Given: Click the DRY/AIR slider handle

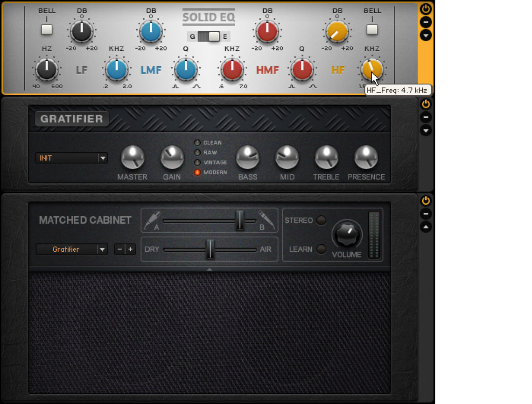Looking at the screenshot, I should [210, 249].
